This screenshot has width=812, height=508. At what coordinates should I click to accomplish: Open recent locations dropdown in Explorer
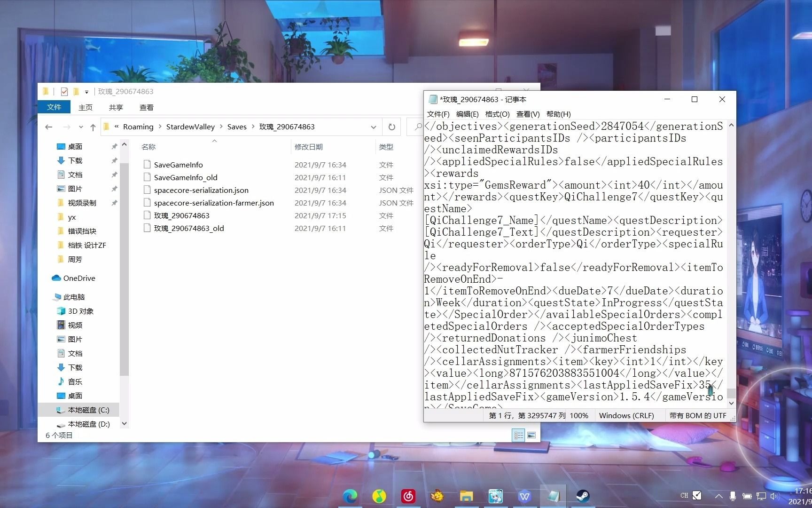click(x=81, y=127)
